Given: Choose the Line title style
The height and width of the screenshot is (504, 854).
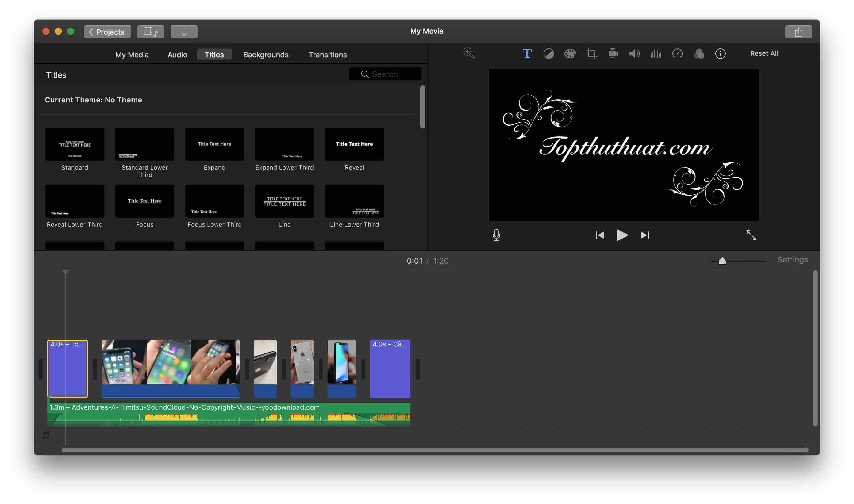Looking at the screenshot, I should click(284, 201).
